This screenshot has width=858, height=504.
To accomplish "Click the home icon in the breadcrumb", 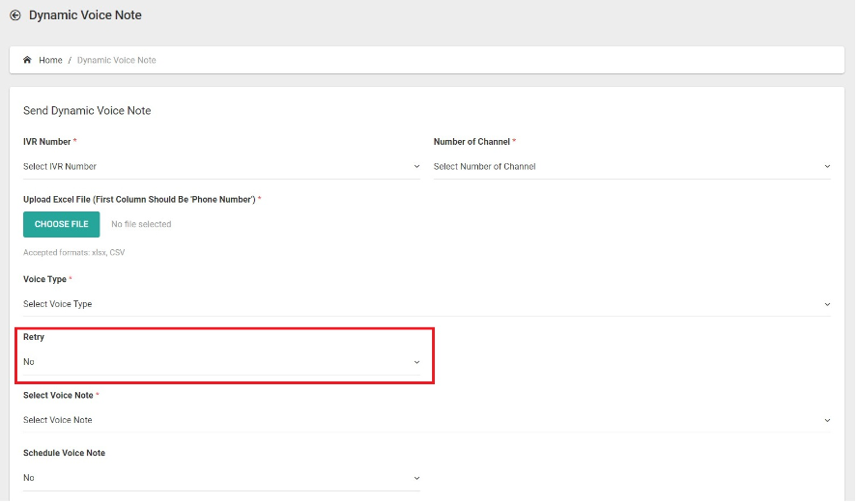I will tap(27, 60).
